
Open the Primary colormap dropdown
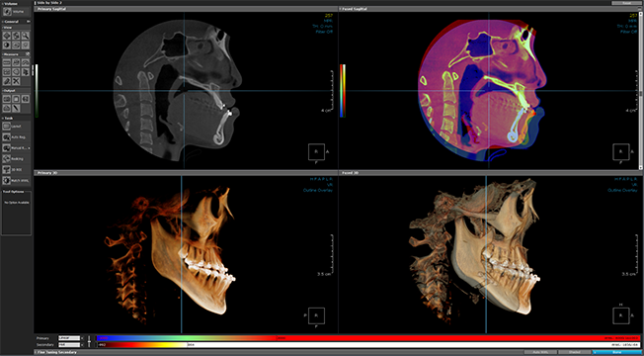pos(69,338)
